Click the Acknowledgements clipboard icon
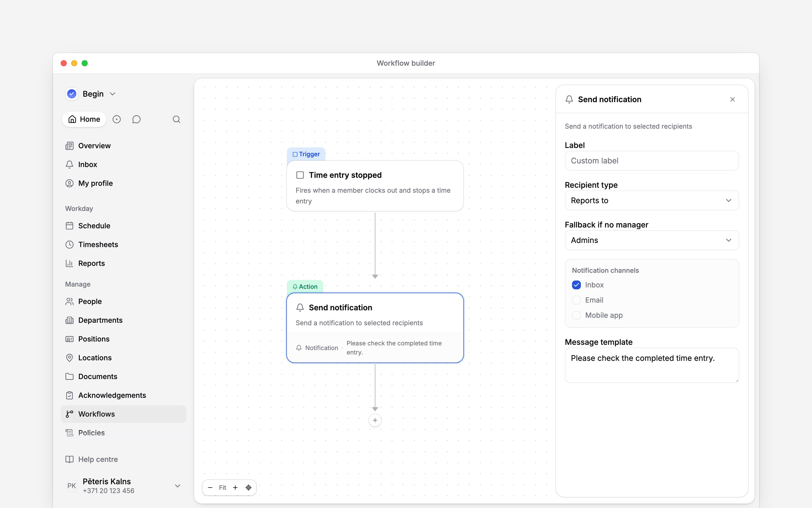This screenshot has width=812, height=508. [x=70, y=395]
